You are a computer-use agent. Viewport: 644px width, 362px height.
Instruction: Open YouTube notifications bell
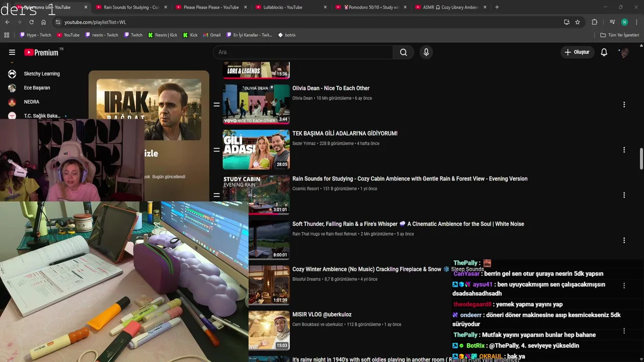604,52
